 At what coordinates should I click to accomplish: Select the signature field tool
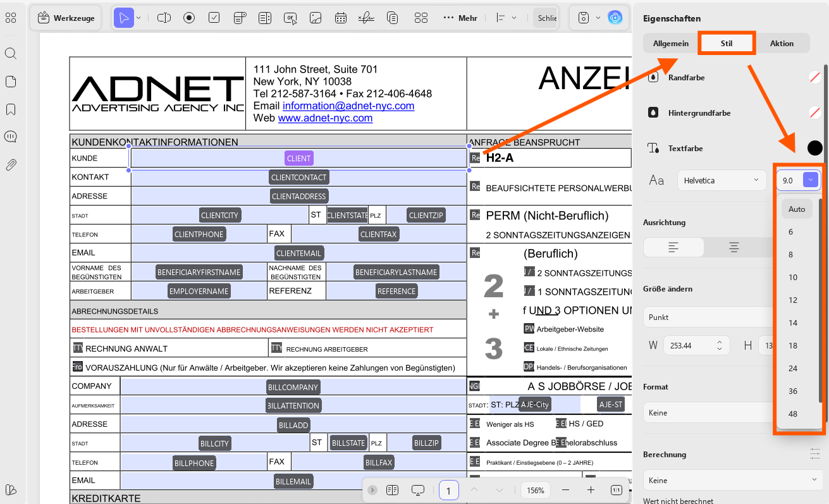(x=366, y=18)
